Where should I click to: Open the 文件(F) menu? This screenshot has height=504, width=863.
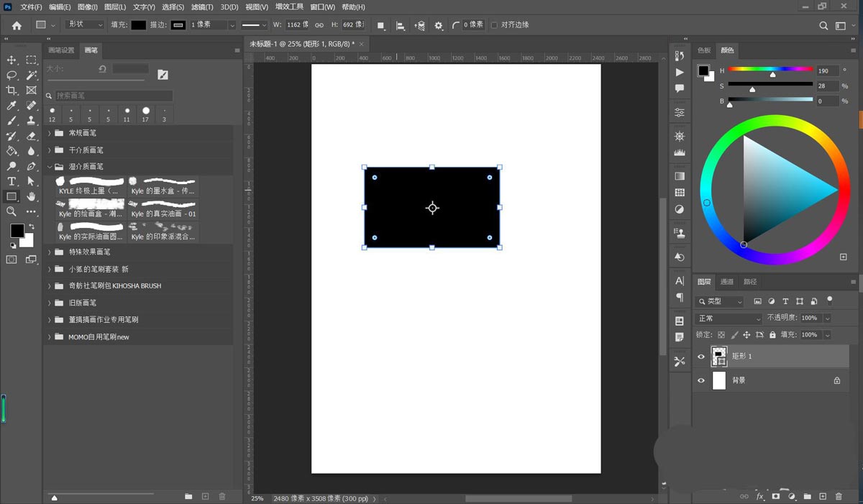31,7
